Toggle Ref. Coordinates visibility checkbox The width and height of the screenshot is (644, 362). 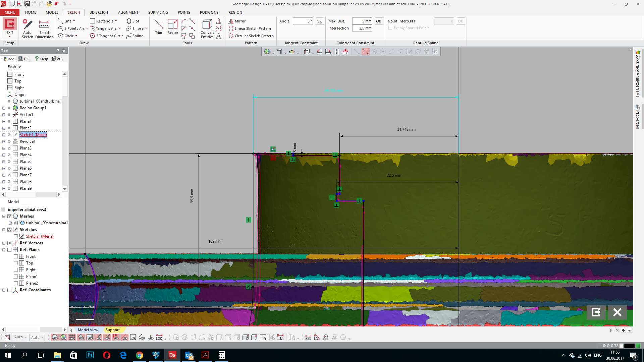coord(9,290)
